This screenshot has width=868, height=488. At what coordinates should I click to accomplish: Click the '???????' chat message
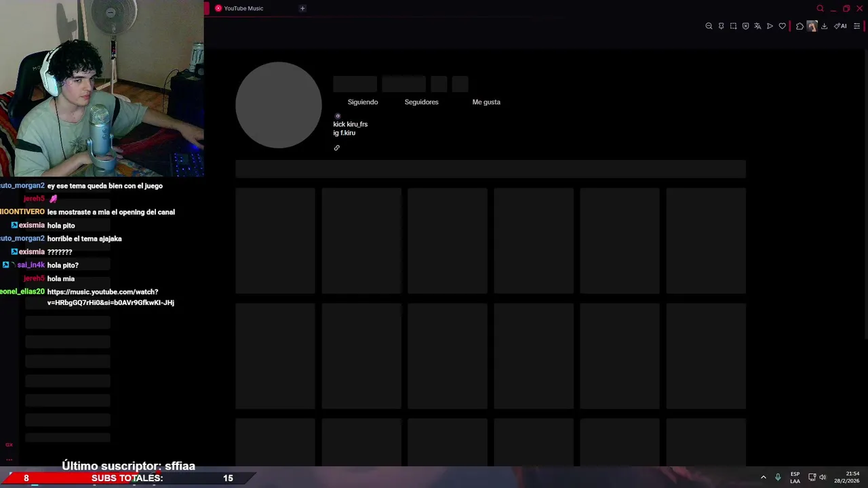tap(59, 252)
